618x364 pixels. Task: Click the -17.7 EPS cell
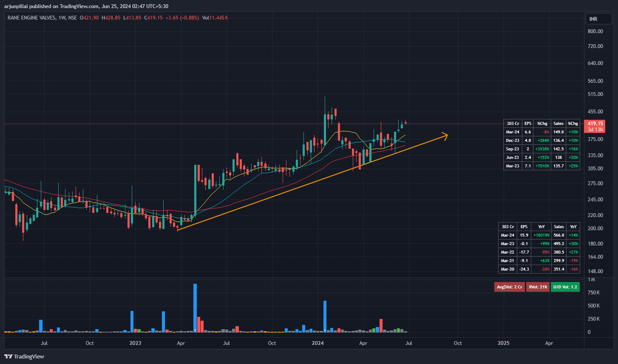click(524, 252)
